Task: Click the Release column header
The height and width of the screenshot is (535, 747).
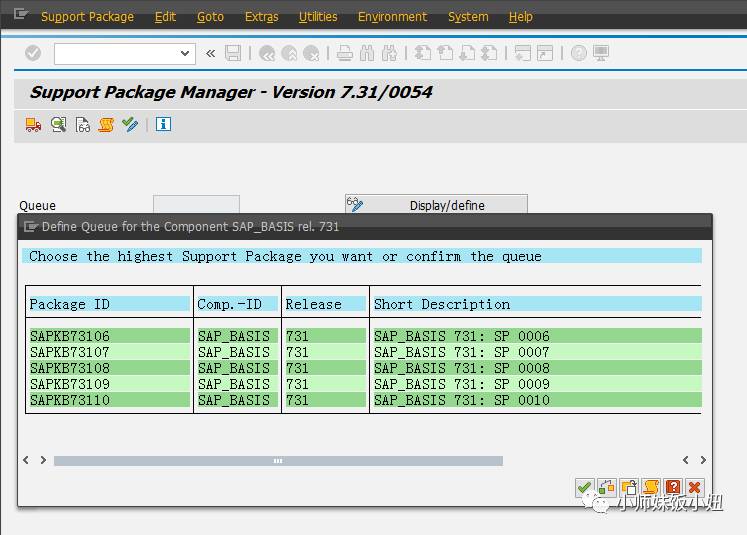Action: [x=325, y=304]
